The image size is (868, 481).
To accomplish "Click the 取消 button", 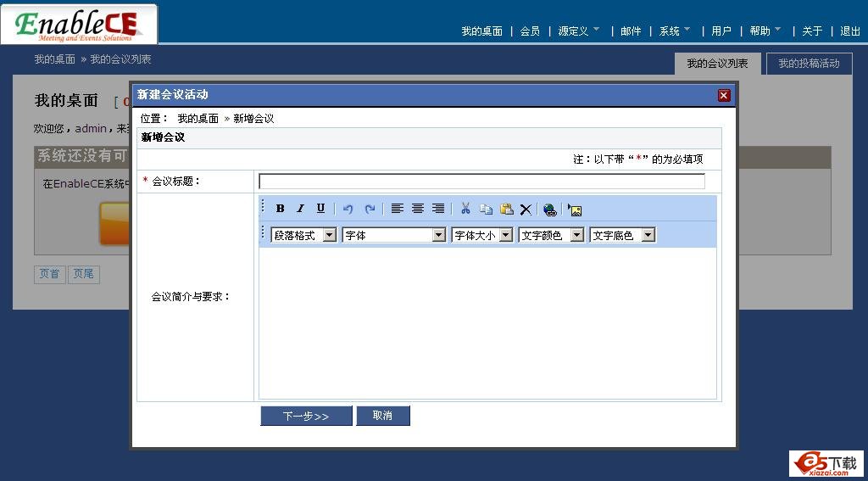I will 382,416.
